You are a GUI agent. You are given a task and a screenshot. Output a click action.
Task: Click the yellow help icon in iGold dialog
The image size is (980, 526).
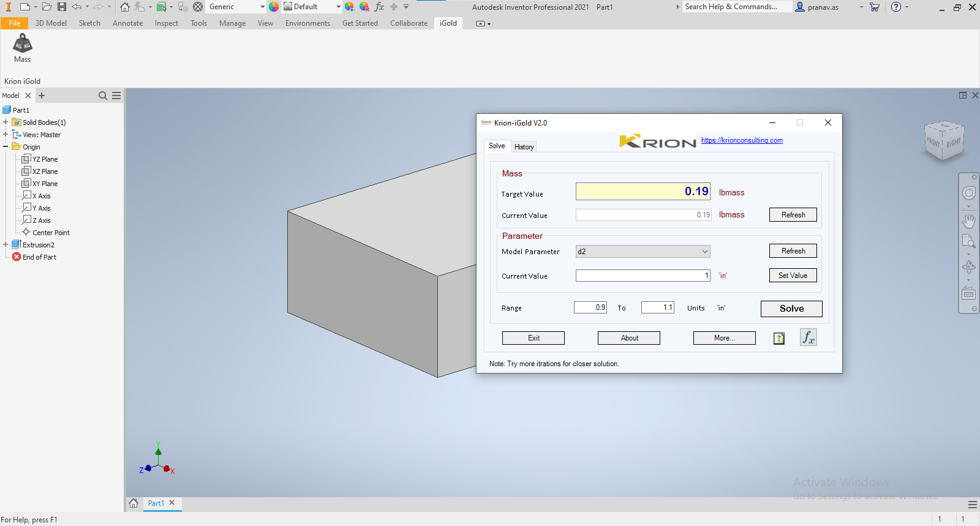[779, 339]
